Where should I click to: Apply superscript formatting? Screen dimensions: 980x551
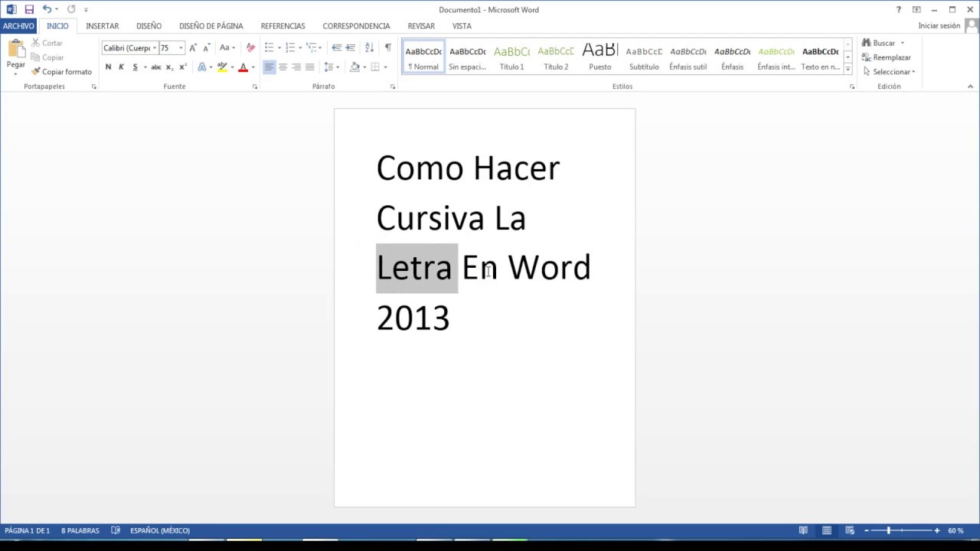tap(182, 67)
